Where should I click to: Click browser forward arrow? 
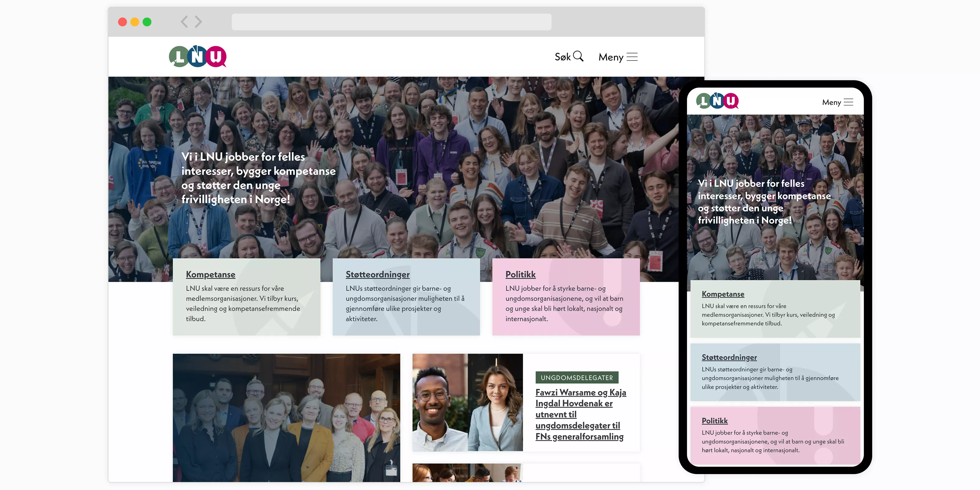[198, 22]
